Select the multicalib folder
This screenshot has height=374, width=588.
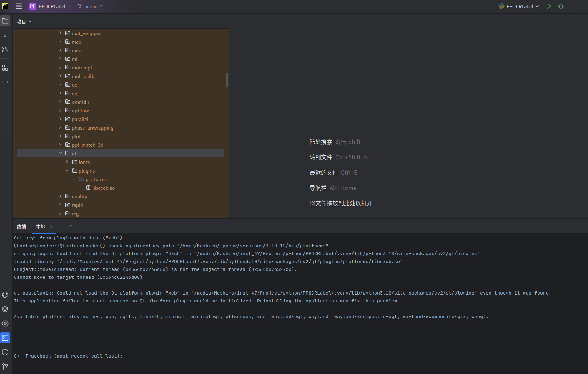80,76
